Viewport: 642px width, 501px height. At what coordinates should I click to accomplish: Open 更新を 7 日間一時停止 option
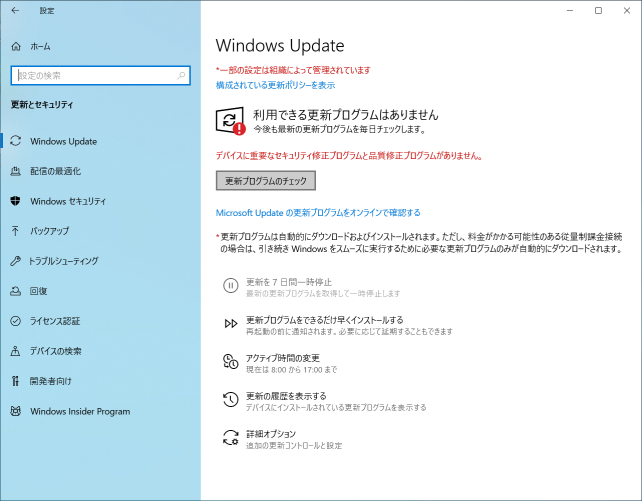coord(289,282)
